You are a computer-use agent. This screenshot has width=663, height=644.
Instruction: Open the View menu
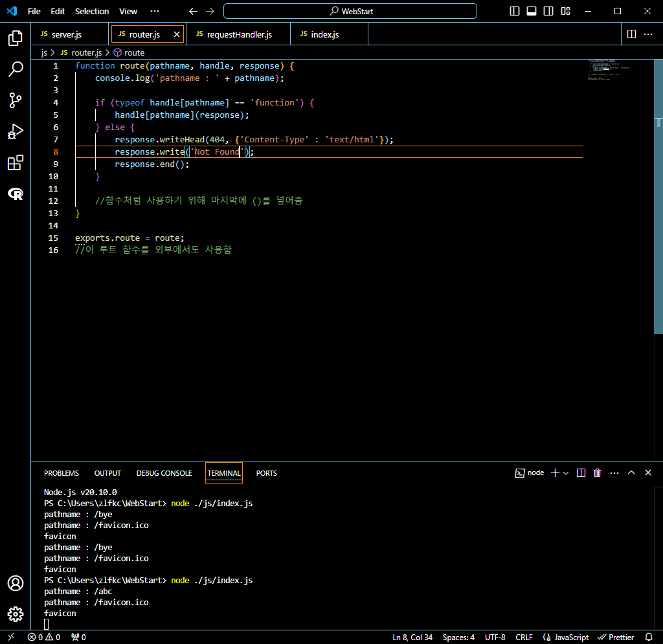pos(128,12)
